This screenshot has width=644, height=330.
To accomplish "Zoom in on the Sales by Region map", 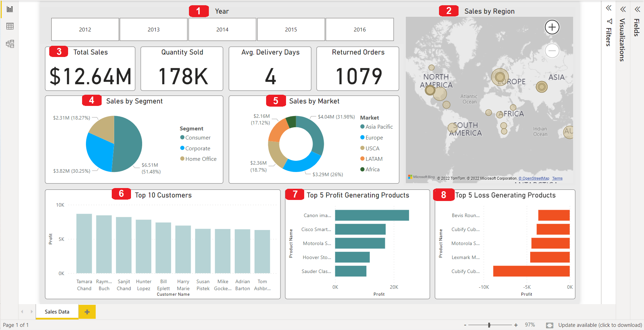I will pyautogui.click(x=552, y=27).
